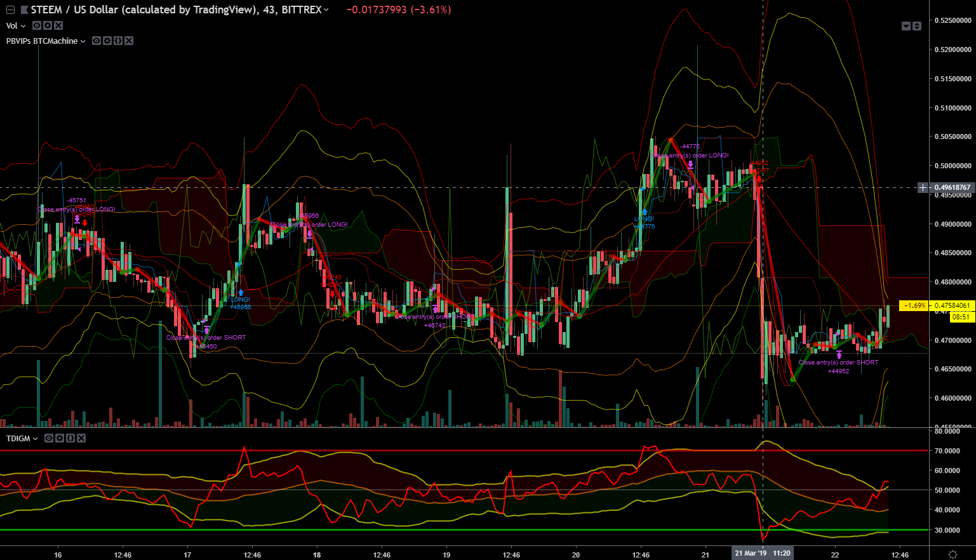Click the 0.52500000 price scale label
976x560 pixels.
pos(953,20)
